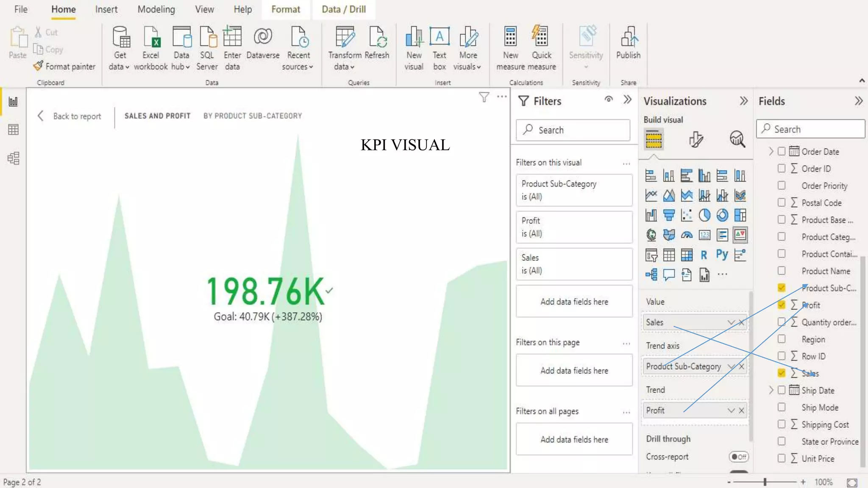Select the R script visual icon
Screen dimensions: 868x488
(x=704, y=255)
